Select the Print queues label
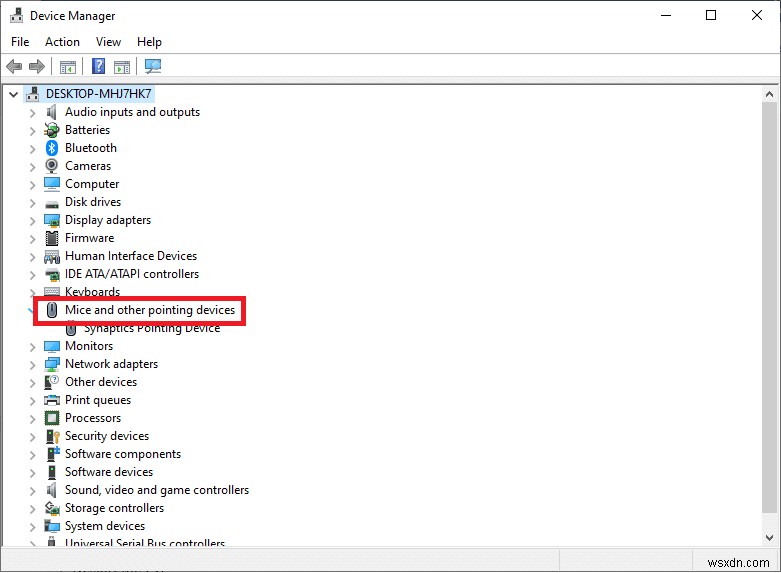This screenshot has width=781, height=573. (x=98, y=400)
